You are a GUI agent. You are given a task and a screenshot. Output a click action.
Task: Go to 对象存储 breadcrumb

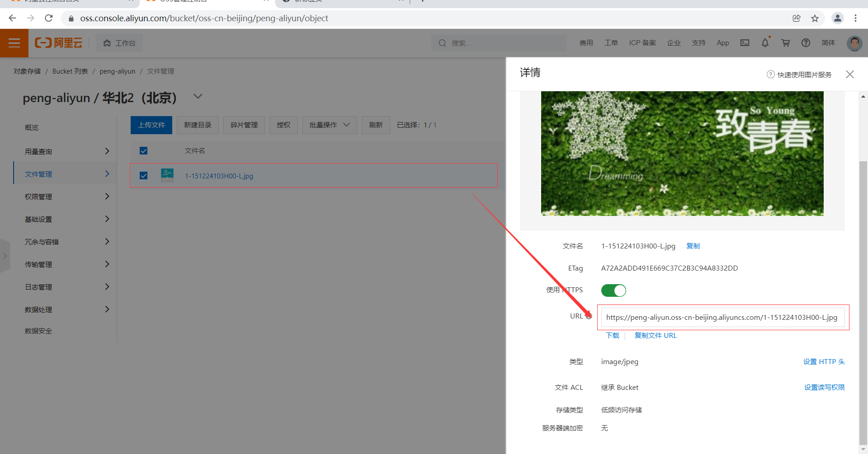coord(27,71)
